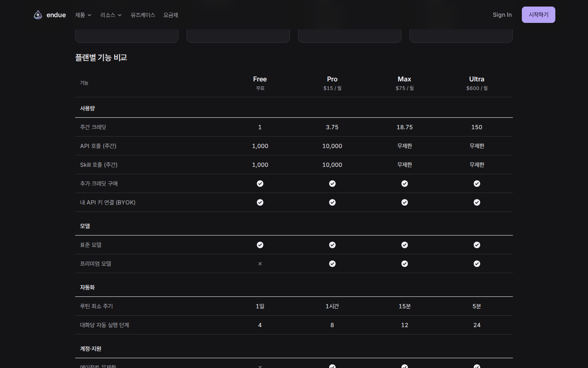Click the 프리미엄 모델 X icon under Free
The height and width of the screenshot is (368, 588).
pos(260,264)
